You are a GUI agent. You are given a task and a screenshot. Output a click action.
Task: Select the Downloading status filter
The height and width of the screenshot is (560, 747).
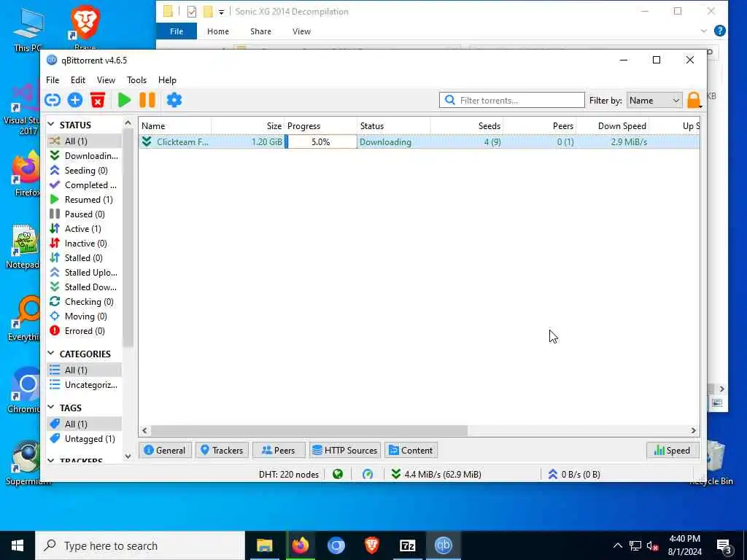pos(85,156)
